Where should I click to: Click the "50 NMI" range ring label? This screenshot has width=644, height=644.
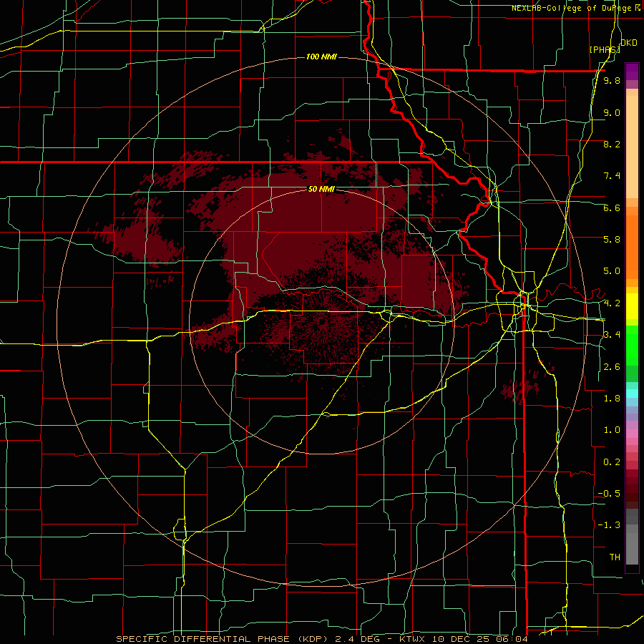(x=321, y=189)
